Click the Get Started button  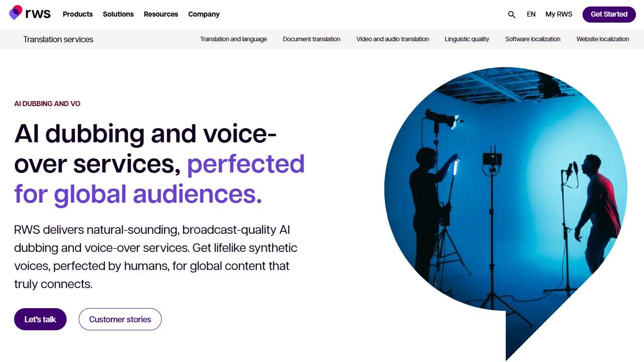609,14
